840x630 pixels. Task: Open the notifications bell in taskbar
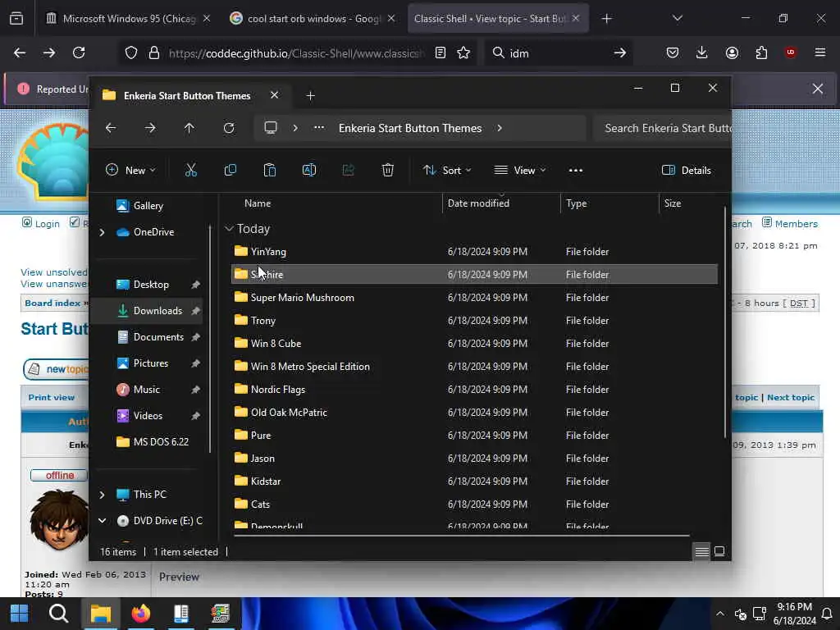coord(827,614)
